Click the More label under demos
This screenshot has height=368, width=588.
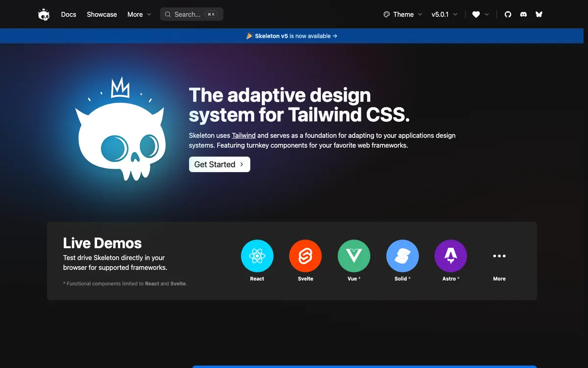pos(499,279)
